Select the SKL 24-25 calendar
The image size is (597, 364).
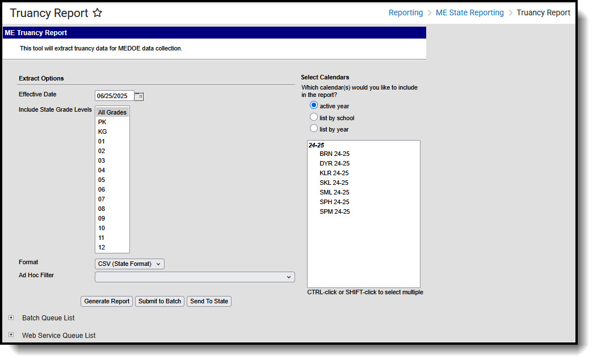334,183
